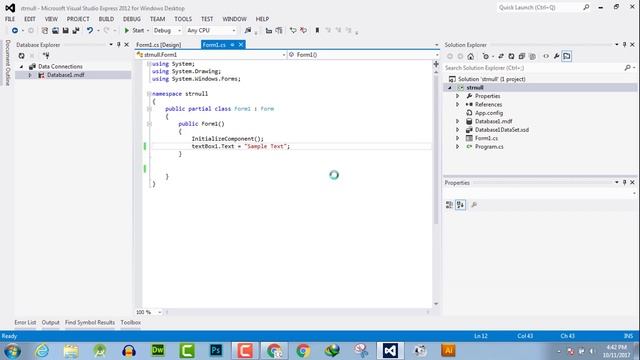The image size is (640, 360).
Task: Click the Solution Explorer Home icon
Action: click(471, 56)
